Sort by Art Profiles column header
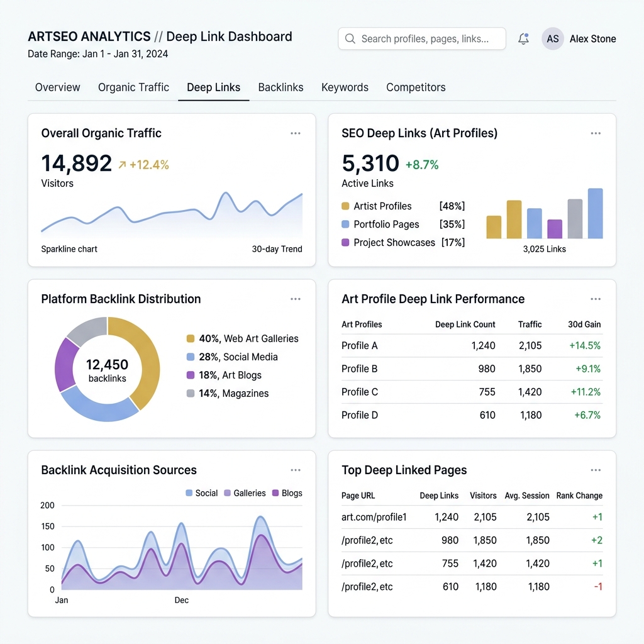This screenshot has width=644, height=644. [x=362, y=325]
